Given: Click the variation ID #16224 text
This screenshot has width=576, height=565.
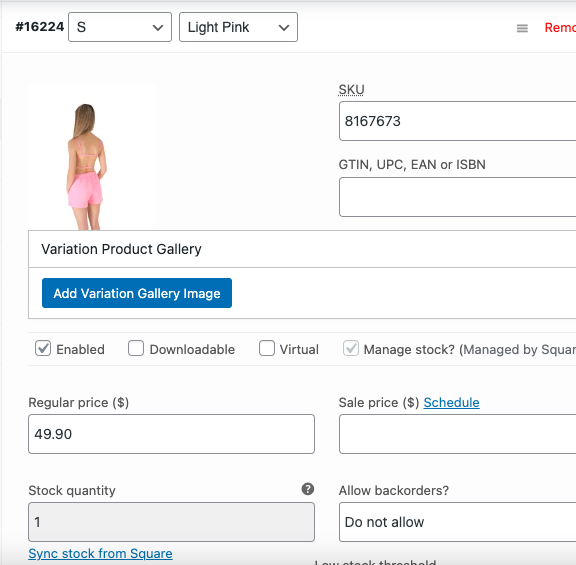Looking at the screenshot, I should [39, 27].
